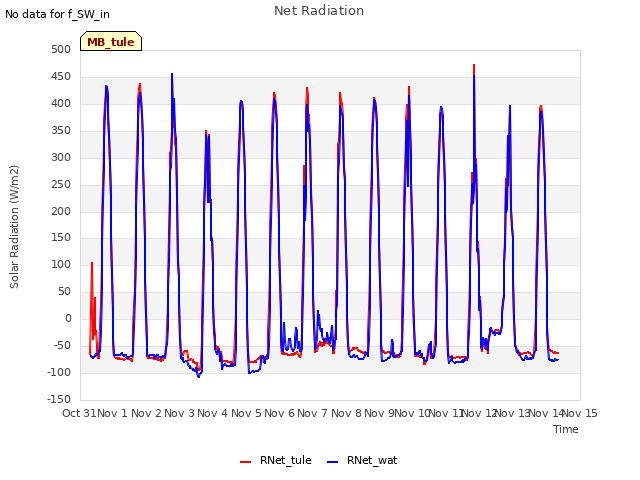640x480 pixels.
Task: Click the 400 y-axis tick label
Action: 61,104
